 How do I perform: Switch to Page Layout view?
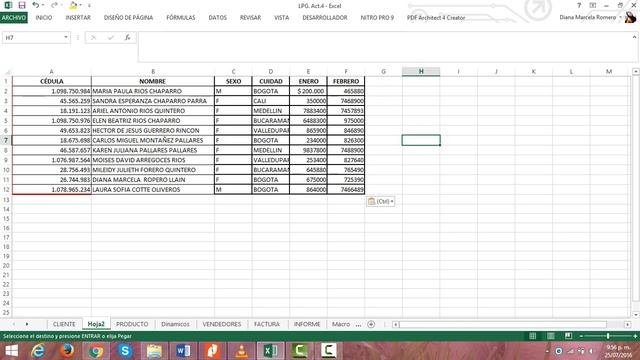[x=551, y=336]
